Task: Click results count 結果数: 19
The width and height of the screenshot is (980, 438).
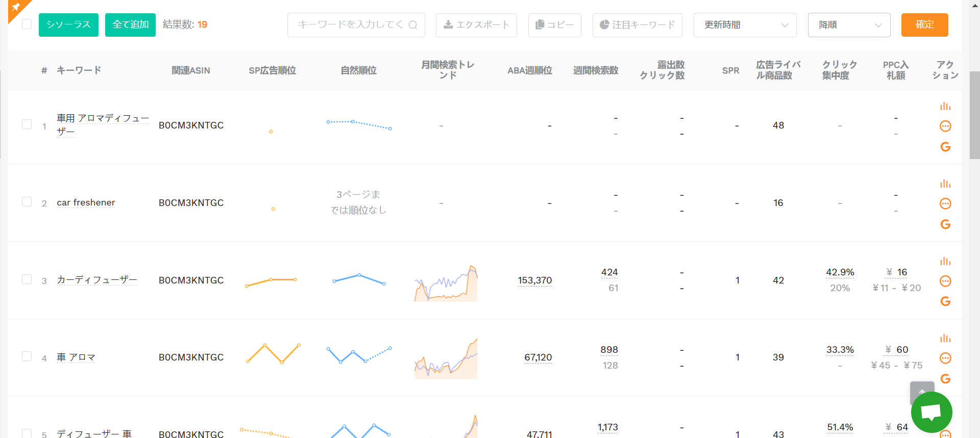Action: (185, 24)
